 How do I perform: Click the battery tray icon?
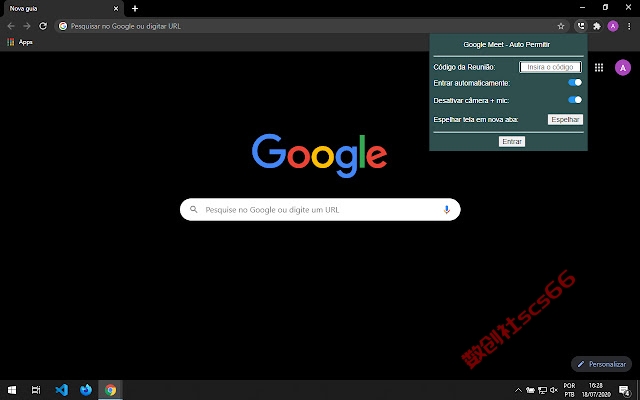[530, 390]
